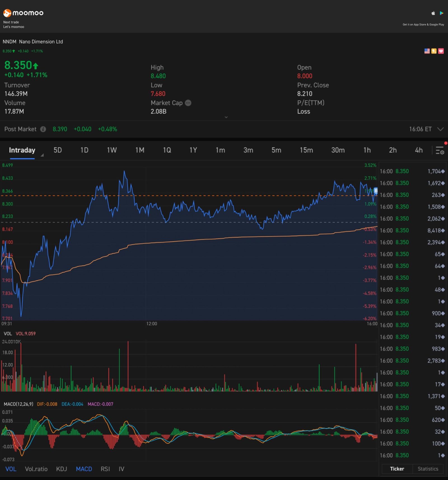Select the 1h timeframe
This screenshot has height=480, width=448.
367,150
